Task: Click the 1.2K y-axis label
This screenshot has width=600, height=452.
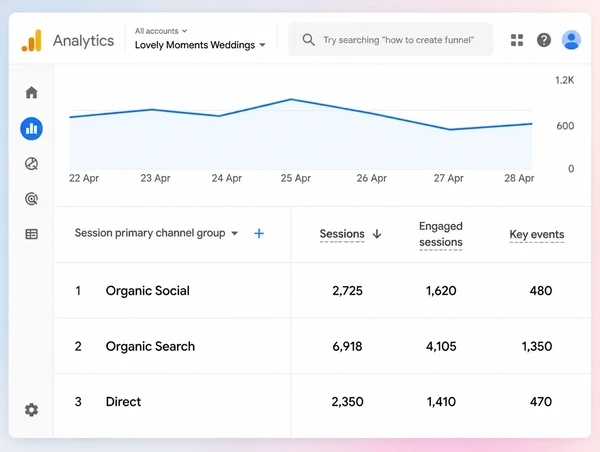Action: pos(564,80)
